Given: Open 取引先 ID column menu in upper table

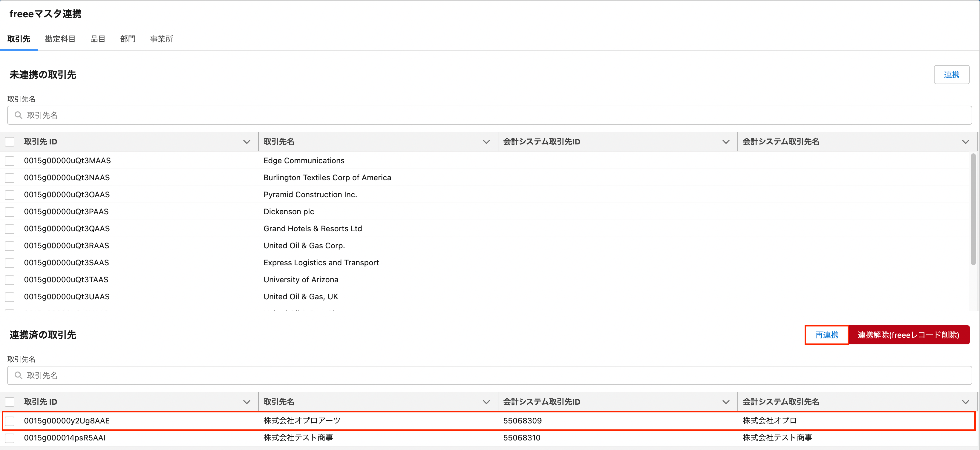Looking at the screenshot, I should 246,142.
